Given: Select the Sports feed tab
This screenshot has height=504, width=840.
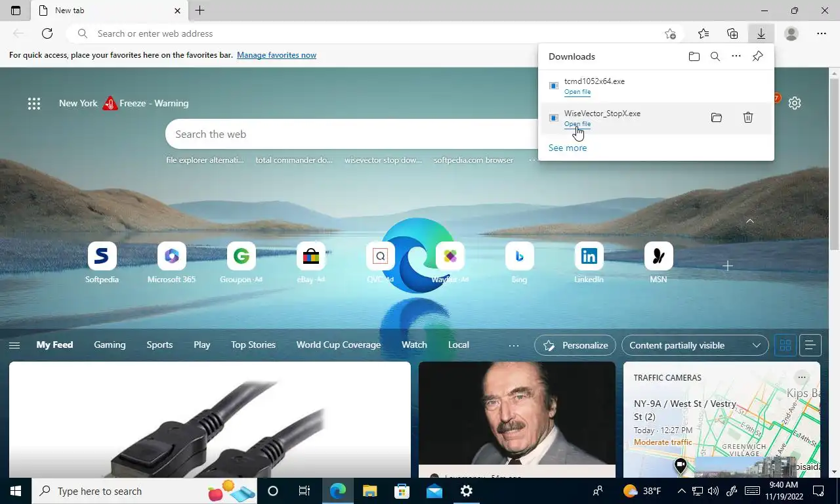Looking at the screenshot, I should coord(159,345).
